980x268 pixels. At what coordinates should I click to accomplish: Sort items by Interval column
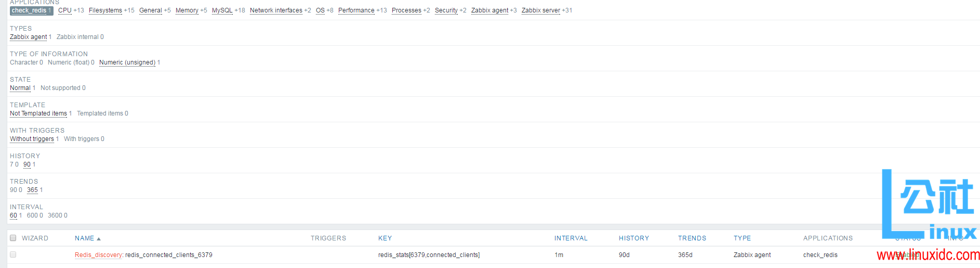571,238
